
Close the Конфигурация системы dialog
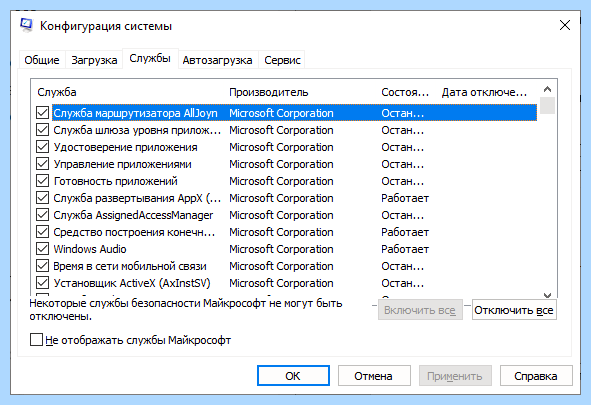[x=564, y=25]
